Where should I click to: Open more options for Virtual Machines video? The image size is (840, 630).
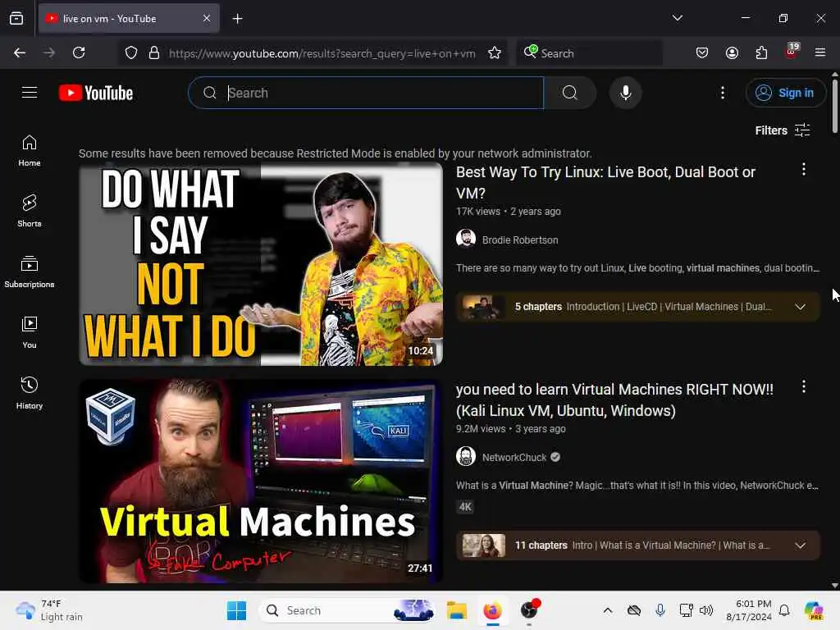[804, 387]
